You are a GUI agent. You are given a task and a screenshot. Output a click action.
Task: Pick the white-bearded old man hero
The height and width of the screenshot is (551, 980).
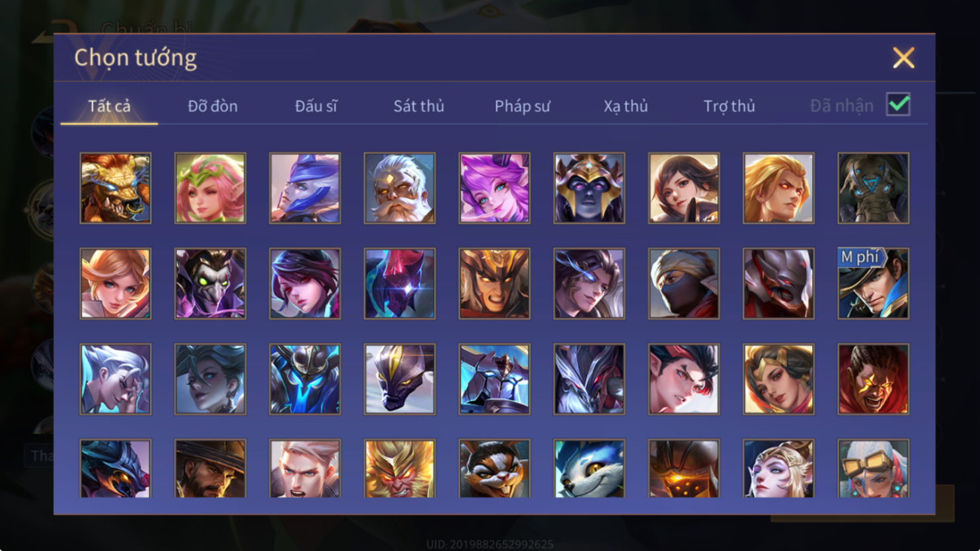coord(400,188)
